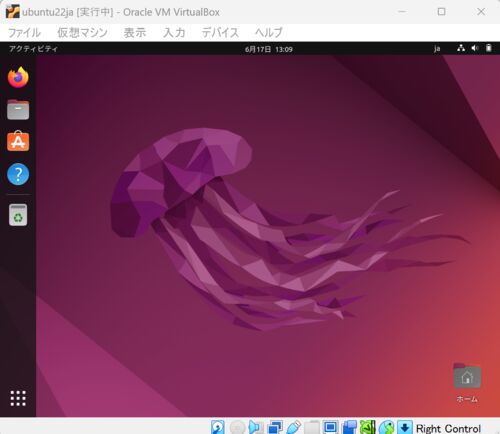Click the USB device status icon

click(293, 427)
